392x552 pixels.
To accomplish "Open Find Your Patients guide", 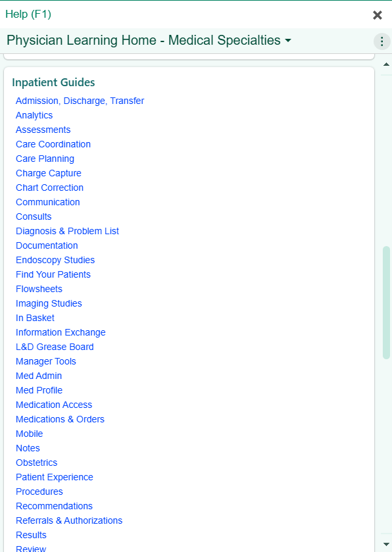I will coord(53,274).
